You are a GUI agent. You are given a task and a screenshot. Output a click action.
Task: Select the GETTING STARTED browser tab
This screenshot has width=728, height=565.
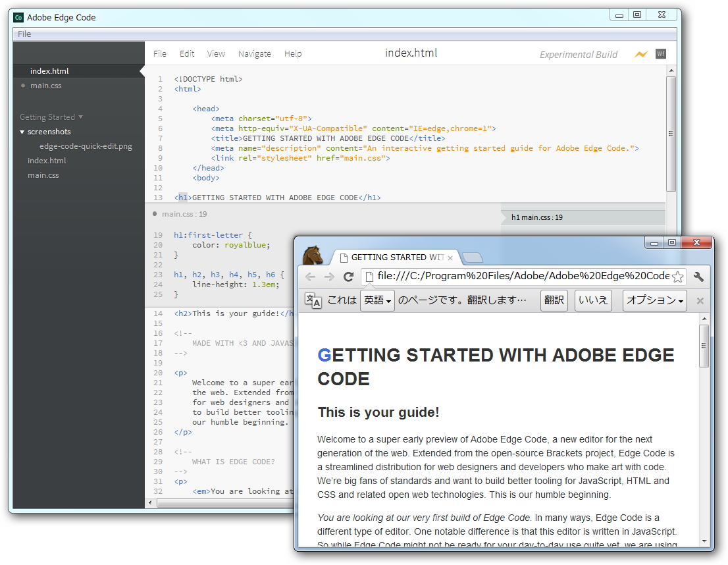point(396,257)
